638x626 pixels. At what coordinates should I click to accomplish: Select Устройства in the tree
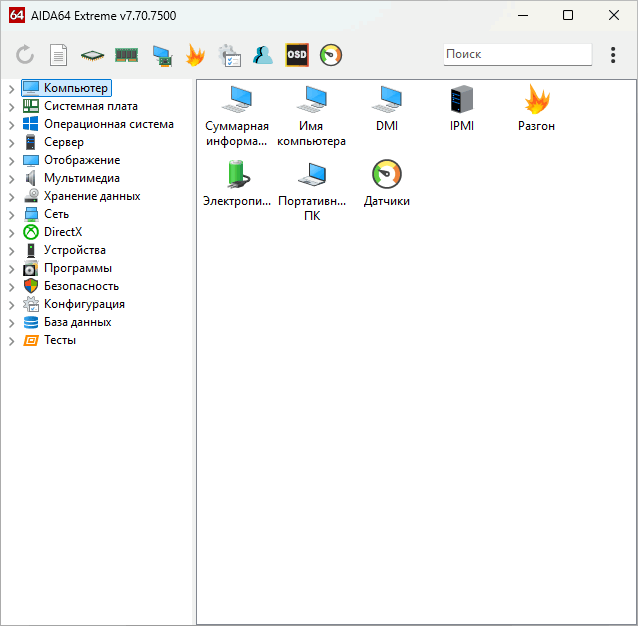tap(65, 250)
